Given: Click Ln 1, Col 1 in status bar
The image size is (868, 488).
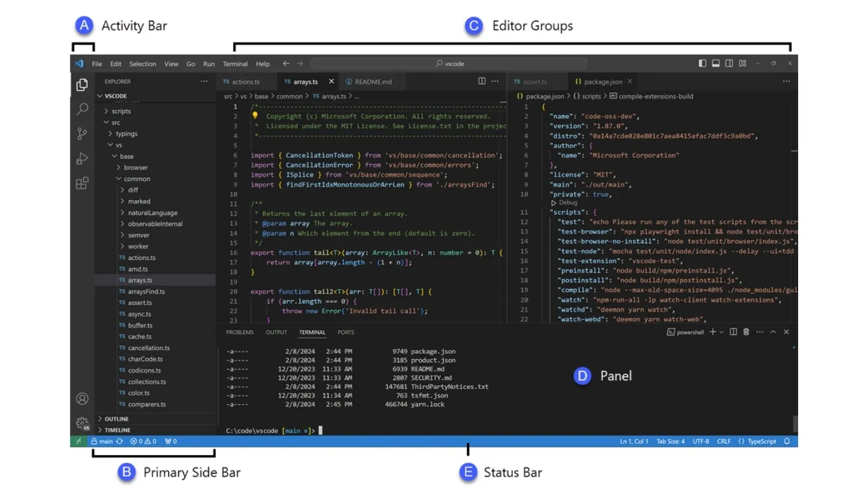Looking at the screenshot, I should pyautogui.click(x=634, y=441).
